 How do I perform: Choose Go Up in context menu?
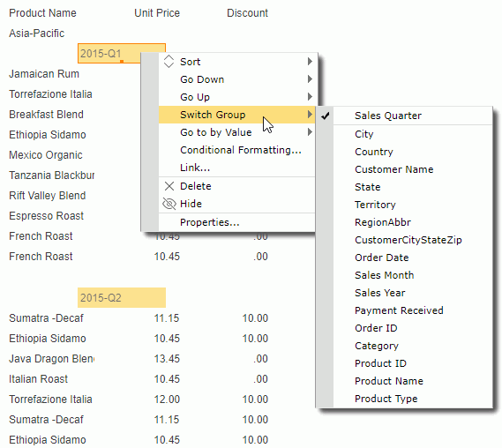tap(236, 97)
